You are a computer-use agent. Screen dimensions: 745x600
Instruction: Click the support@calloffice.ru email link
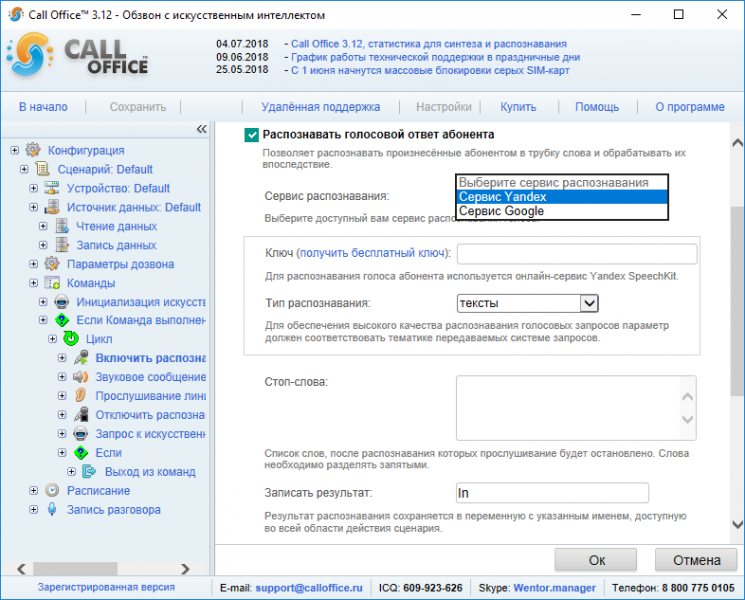(309, 588)
